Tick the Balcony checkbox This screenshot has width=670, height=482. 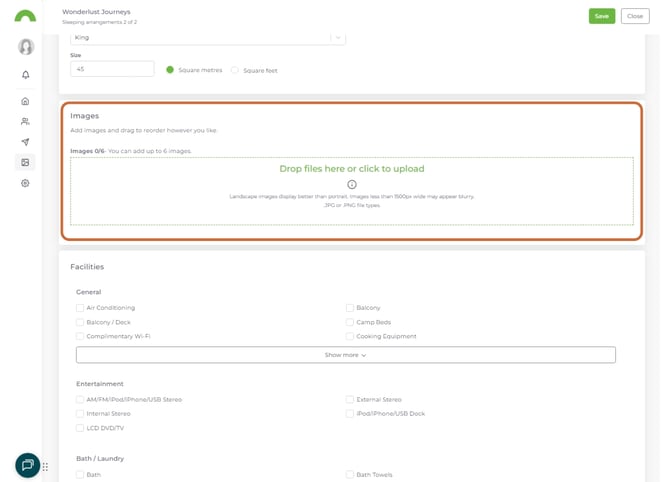350,308
